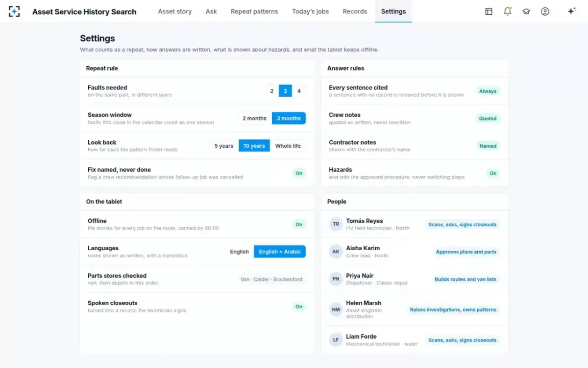Click Tomás Reyes TR avatar

(336, 224)
